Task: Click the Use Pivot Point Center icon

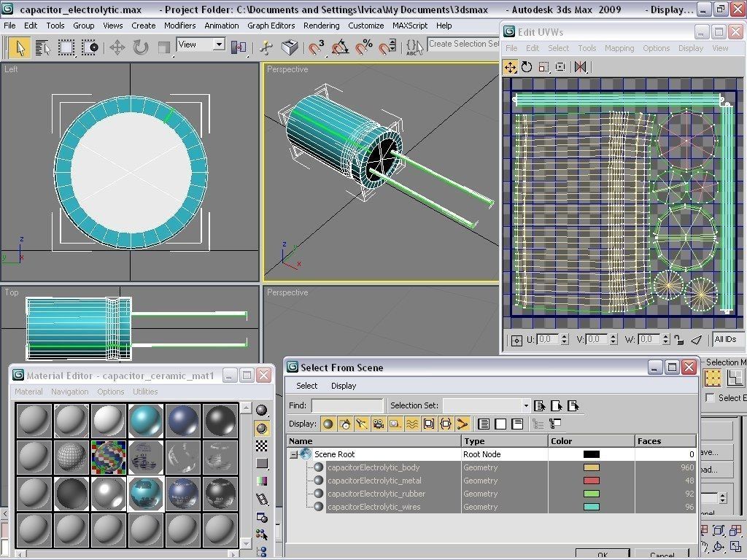Action: pos(239,47)
